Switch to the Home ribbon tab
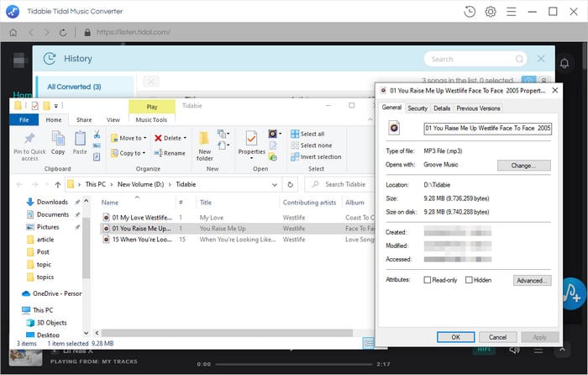 [x=54, y=119]
